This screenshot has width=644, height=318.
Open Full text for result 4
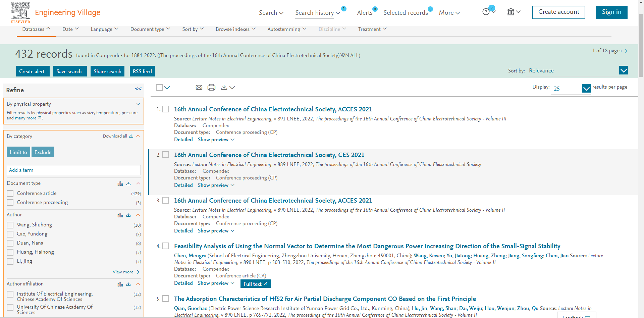[256, 284]
